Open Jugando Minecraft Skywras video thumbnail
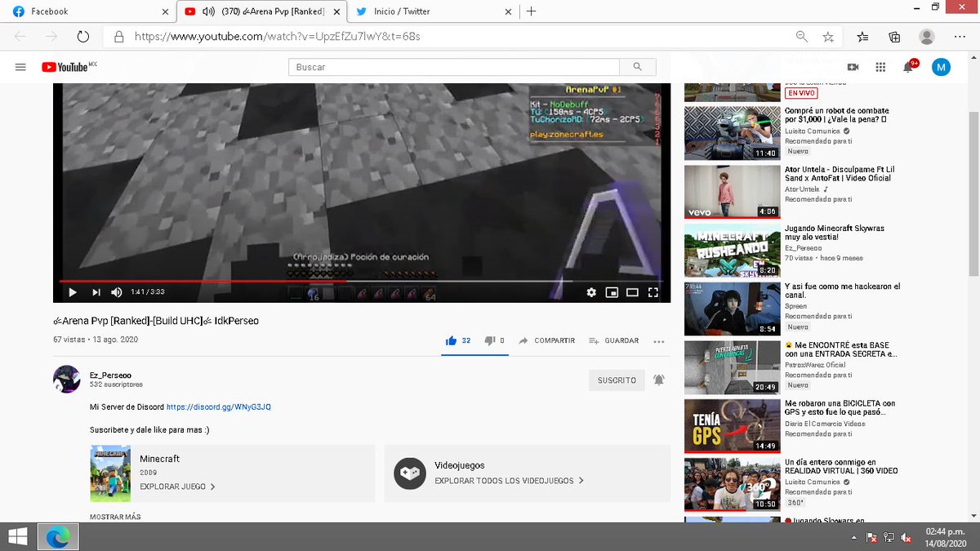Viewport: 980px width, 551px height. point(733,251)
